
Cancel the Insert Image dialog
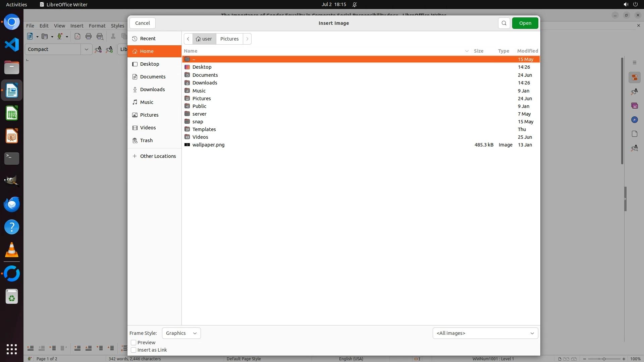point(143,23)
